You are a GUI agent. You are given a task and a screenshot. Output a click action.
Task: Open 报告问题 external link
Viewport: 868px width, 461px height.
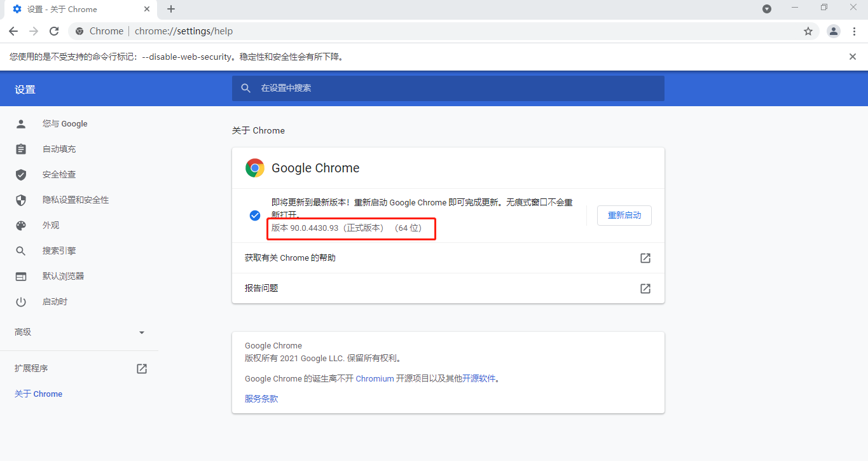[645, 288]
